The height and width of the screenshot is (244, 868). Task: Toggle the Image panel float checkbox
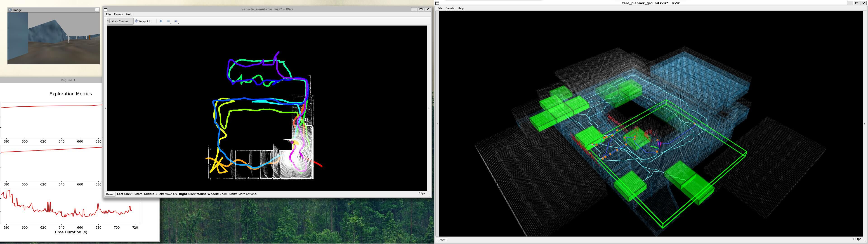pyautogui.click(x=97, y=10)
